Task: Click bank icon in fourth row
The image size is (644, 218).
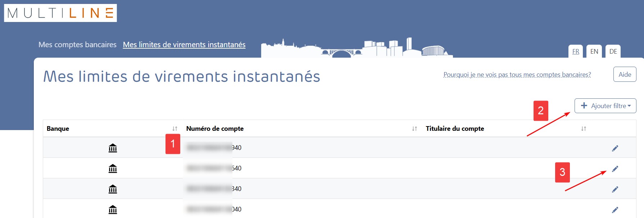Action: (x=113, y=210)
